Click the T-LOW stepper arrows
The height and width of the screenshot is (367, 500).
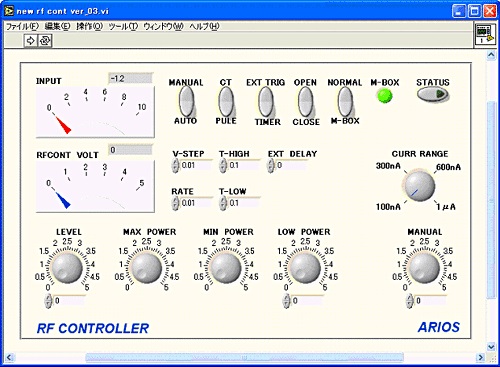[x=223, y=203]
